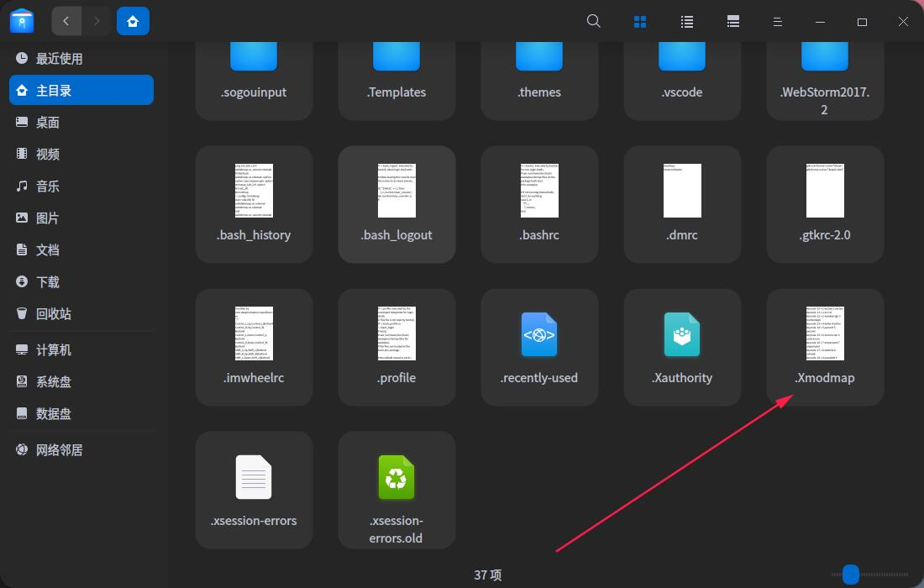Click the blue home icon in the titlebar
The image size is (924, 588).
click(x=133, y=21)
